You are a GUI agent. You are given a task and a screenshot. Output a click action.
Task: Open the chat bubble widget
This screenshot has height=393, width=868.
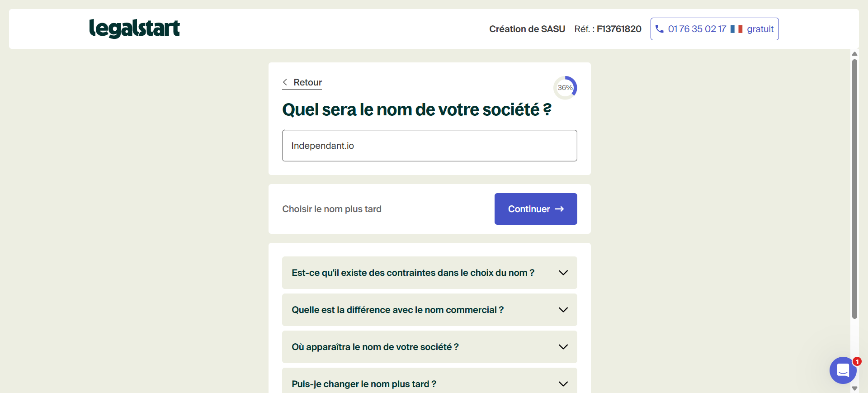coord(843,370)
